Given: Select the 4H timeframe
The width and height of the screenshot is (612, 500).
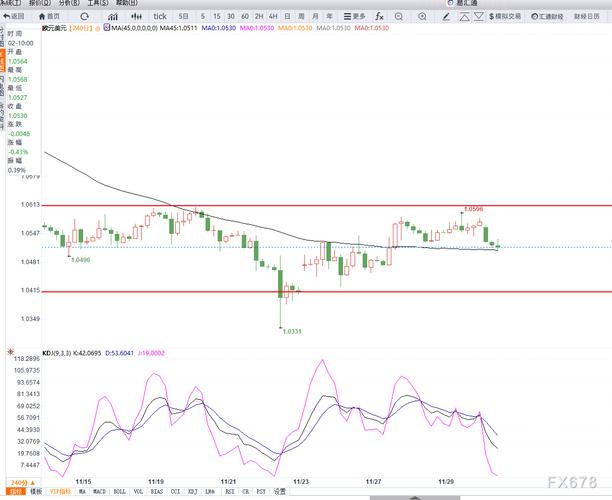Looking at the screenshot, I should [x=273, y=16].
